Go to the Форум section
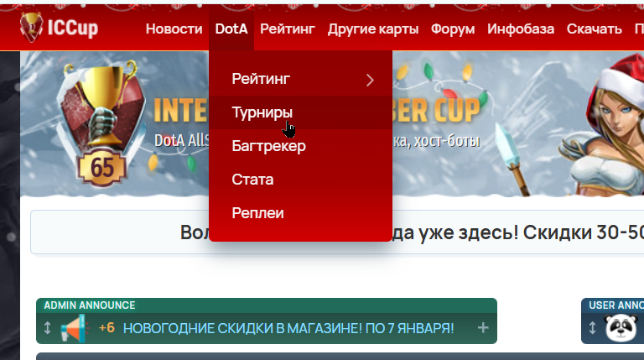The width and height of the screenshot is (644, 360). click(x=453, y=29)
